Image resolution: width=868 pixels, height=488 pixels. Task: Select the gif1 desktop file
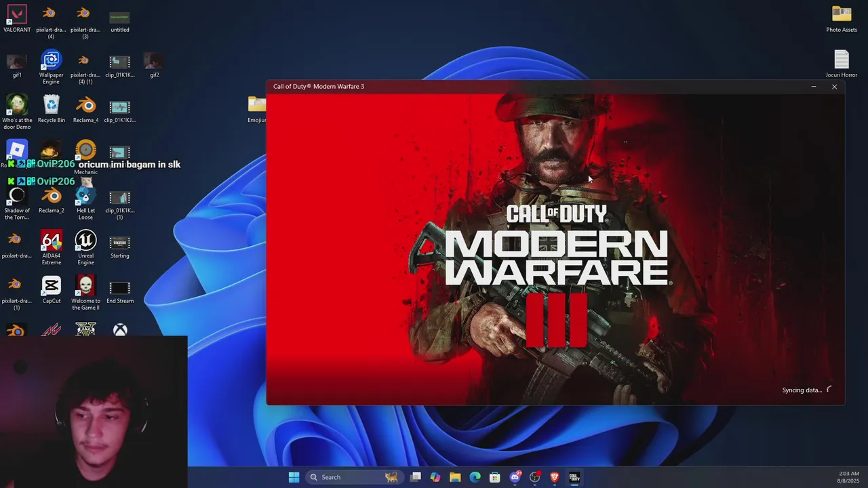click(x=17, y=65)
